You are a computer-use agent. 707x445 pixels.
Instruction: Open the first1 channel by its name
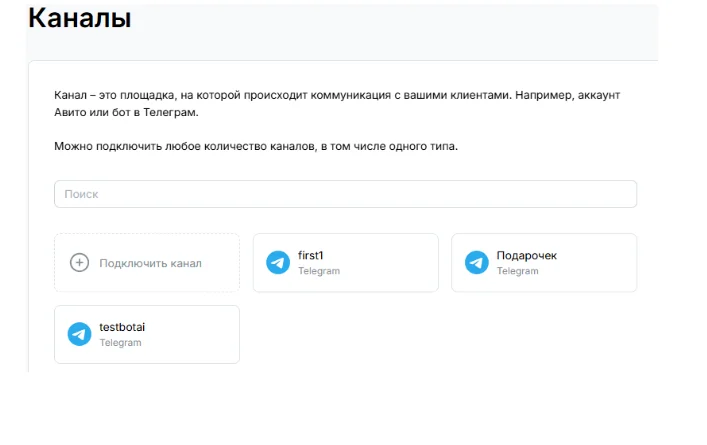point(311,255)
